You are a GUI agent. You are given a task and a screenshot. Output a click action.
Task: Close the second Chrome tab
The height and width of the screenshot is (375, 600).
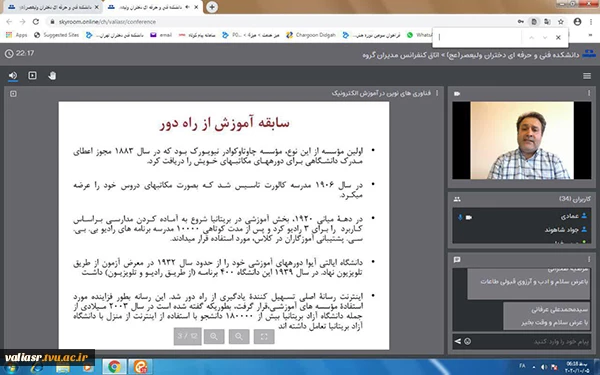pos(196,7)
